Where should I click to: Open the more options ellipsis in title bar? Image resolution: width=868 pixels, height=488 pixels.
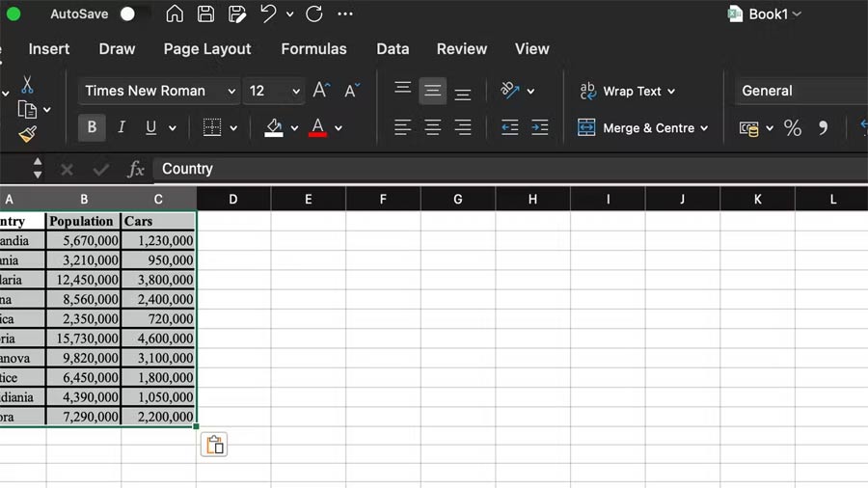click(x=345, y=14)
